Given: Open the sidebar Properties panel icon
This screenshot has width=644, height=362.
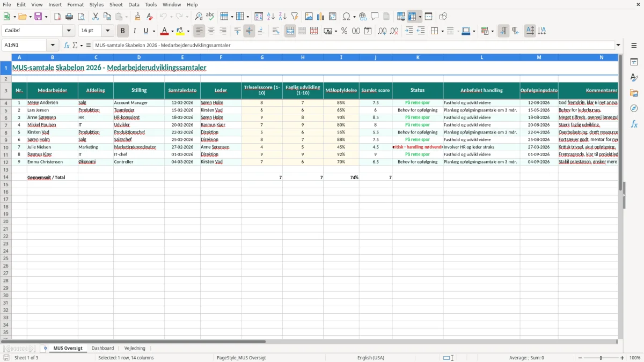Looking at the screenshot, I should point(634,62).
